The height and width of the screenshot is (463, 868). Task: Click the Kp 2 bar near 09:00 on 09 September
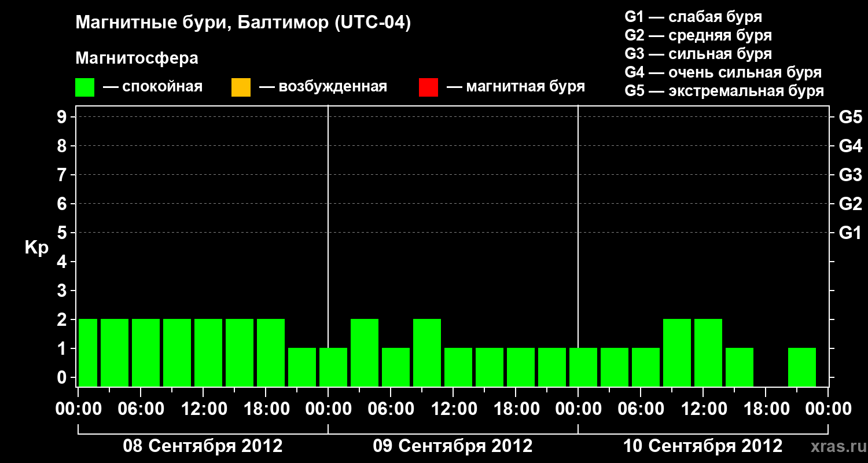[427, 352]
